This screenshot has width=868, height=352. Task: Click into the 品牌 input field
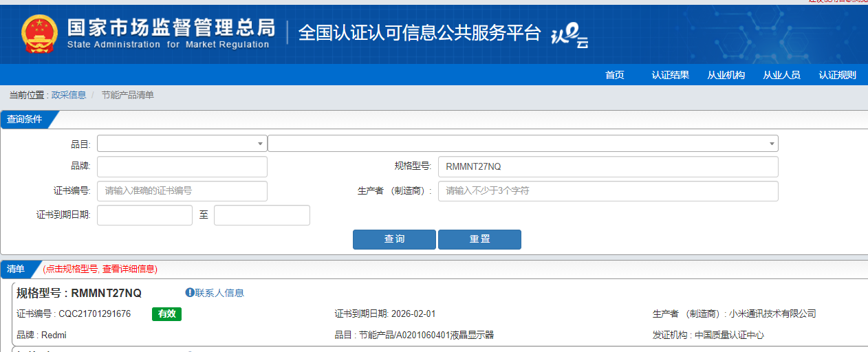coord(182,166)
